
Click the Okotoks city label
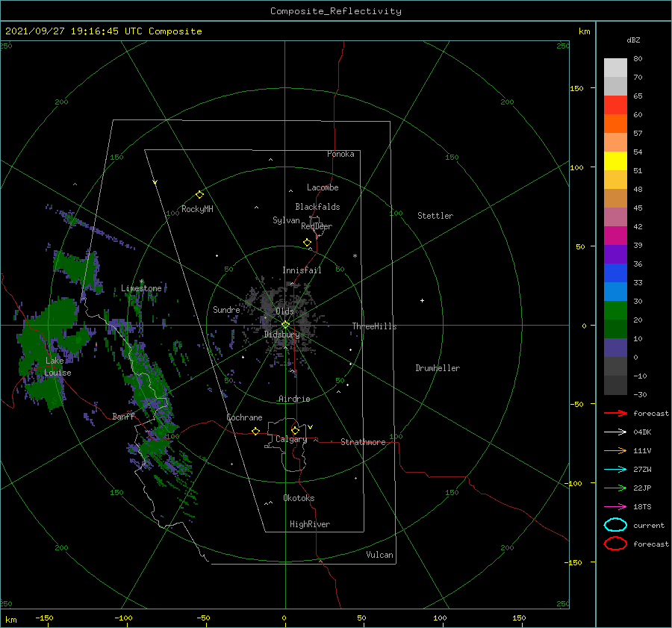click(299, 498)
